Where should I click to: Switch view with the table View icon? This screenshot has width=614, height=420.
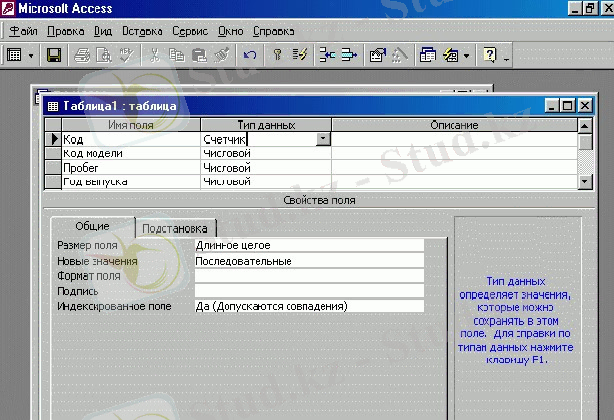click(x=16, y=55)
